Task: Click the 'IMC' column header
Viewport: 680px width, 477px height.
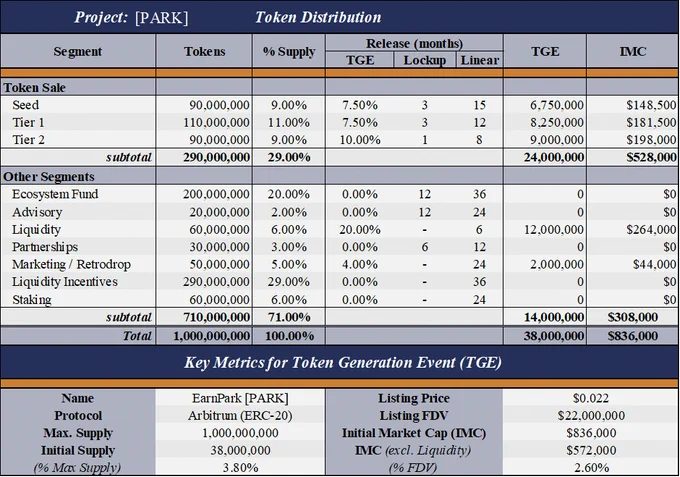Action: coord(633,51)
